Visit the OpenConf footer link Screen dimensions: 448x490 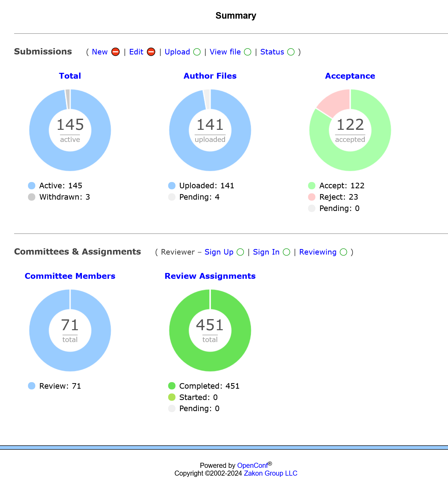[252, 465]
